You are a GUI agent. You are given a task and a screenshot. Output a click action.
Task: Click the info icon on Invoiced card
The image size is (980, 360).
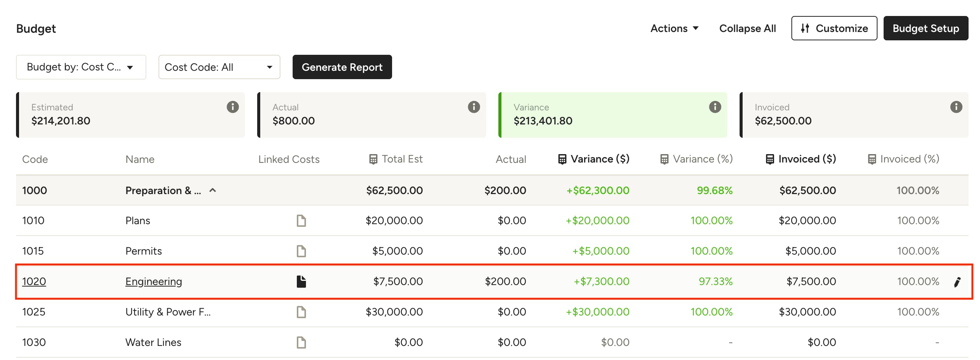[x=956, y=107]
